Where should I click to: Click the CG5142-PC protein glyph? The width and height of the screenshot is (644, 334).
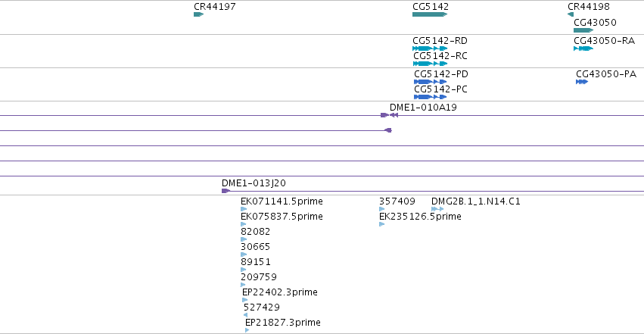point(431,97)
